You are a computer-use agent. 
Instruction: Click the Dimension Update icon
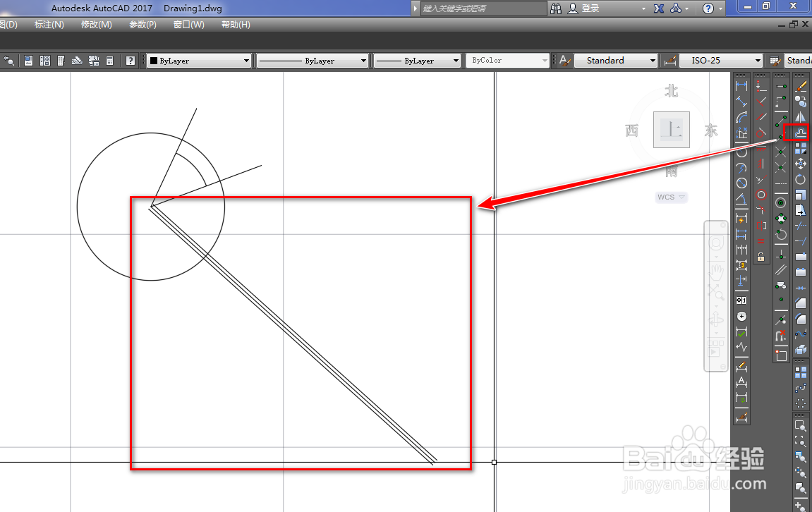pyautogui.click(x=741, y=398)
